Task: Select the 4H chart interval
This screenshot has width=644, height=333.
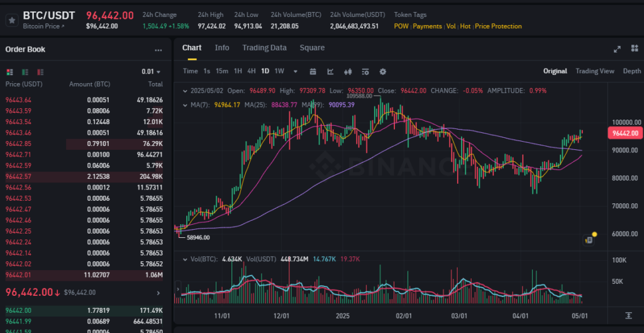Action: click(x=252, y=71)
